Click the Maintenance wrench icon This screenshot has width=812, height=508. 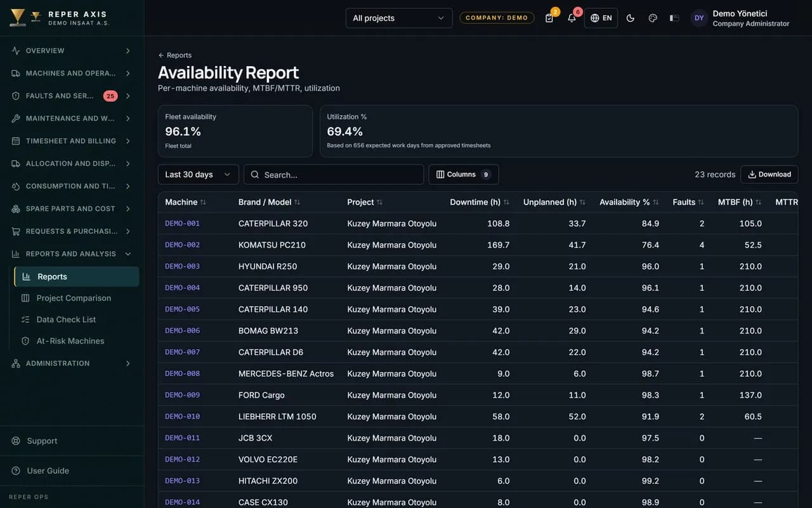point(16,118)
